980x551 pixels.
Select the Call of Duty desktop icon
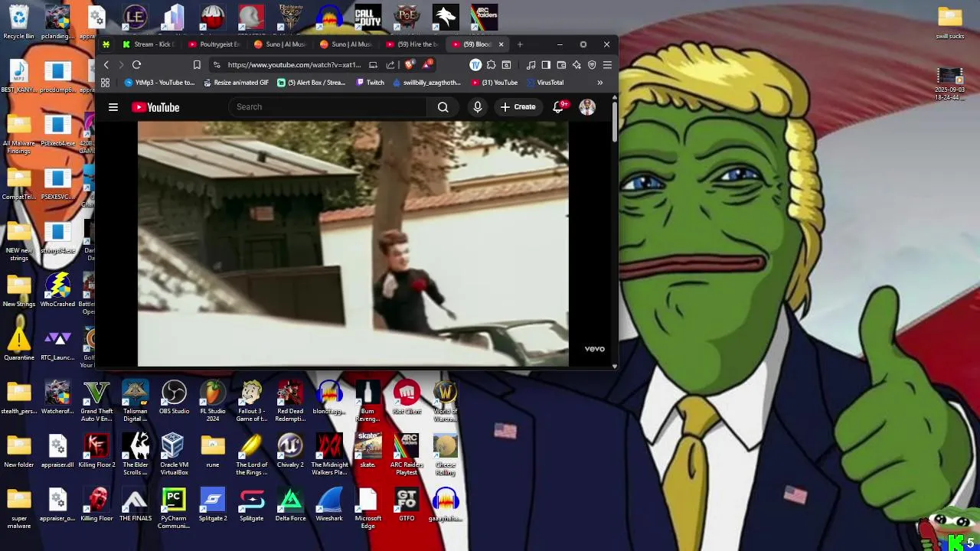(x=368, y=18)
